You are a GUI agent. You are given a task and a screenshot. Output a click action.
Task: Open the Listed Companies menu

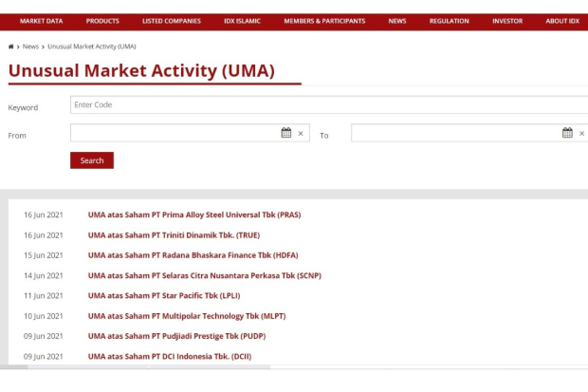click(172, 22)
